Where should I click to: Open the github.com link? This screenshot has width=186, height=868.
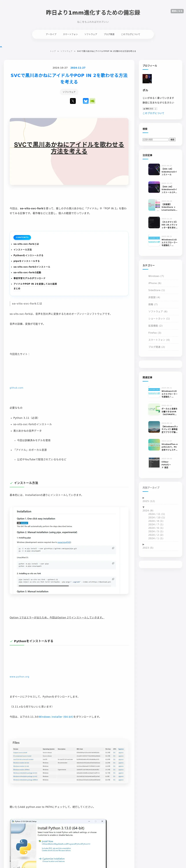pyautogui.click(x=16, y=388)
